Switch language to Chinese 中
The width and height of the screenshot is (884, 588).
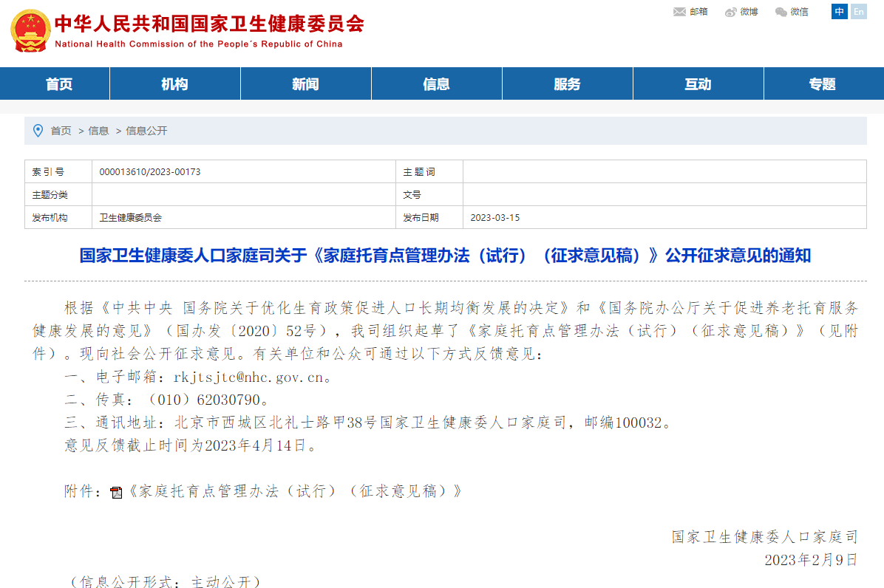click(839, 12)
